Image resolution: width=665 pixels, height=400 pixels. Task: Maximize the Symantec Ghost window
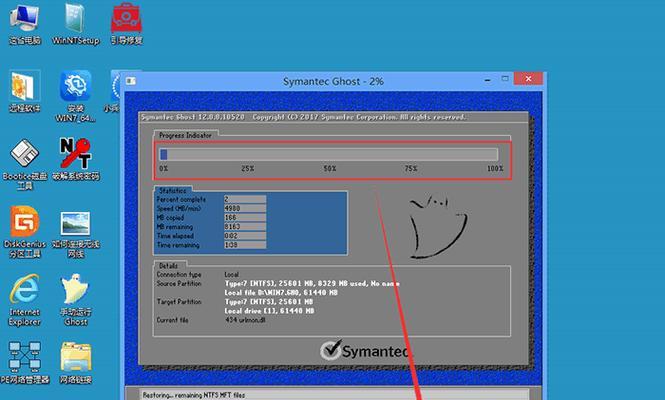505,79
